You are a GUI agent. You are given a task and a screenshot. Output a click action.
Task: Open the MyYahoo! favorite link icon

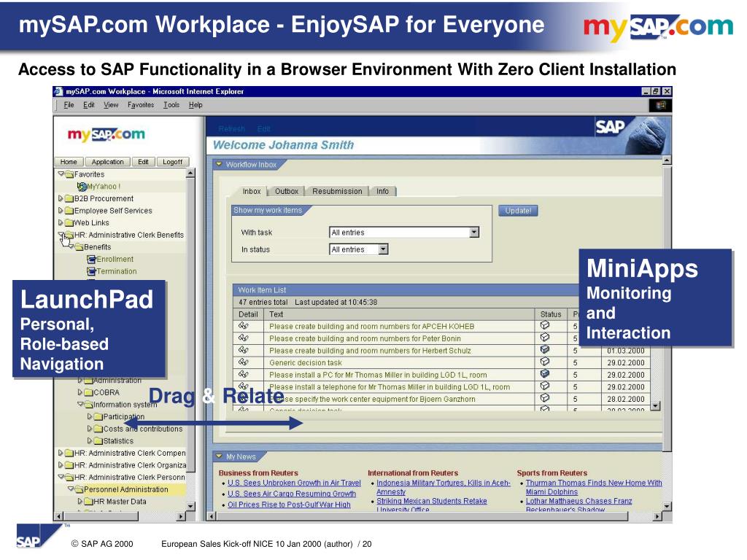click(82, 187)
